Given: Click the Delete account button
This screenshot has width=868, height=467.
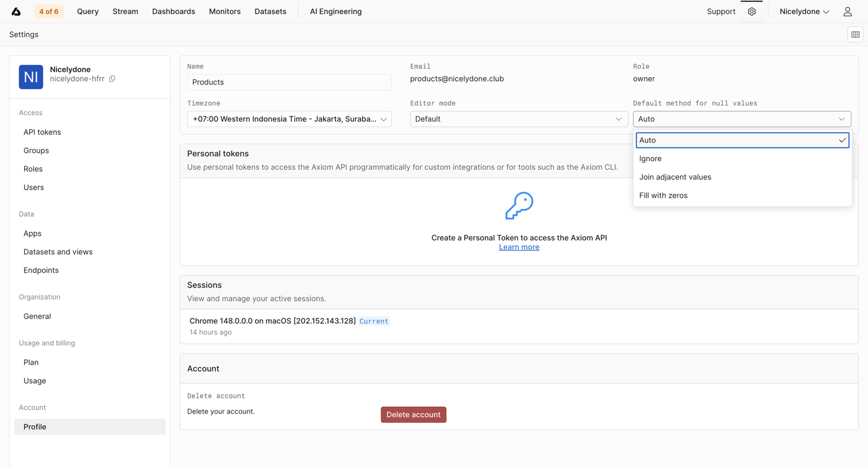Looking at the screenshot, I should (413, 415).
